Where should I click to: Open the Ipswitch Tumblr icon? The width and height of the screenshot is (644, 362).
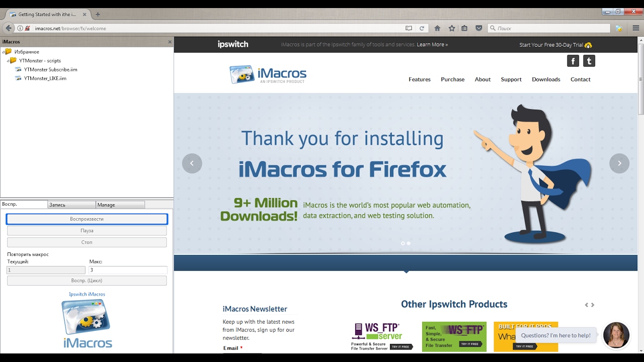point(589,61)
